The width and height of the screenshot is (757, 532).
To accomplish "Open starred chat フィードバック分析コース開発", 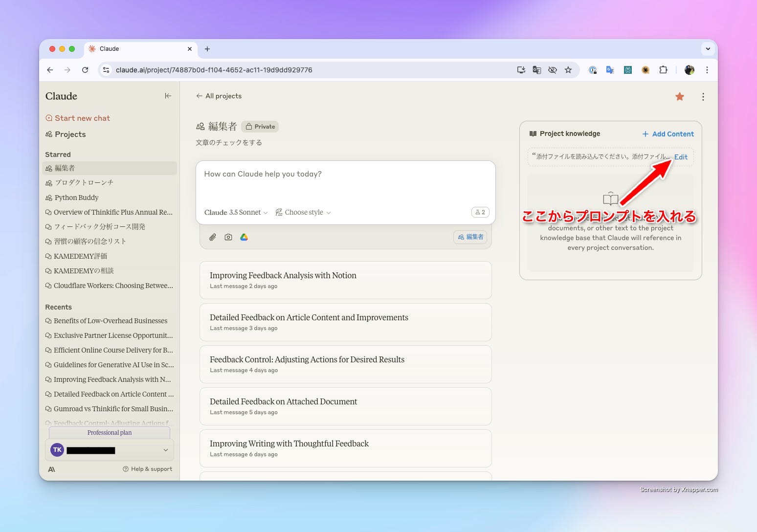I will [110, 227].
